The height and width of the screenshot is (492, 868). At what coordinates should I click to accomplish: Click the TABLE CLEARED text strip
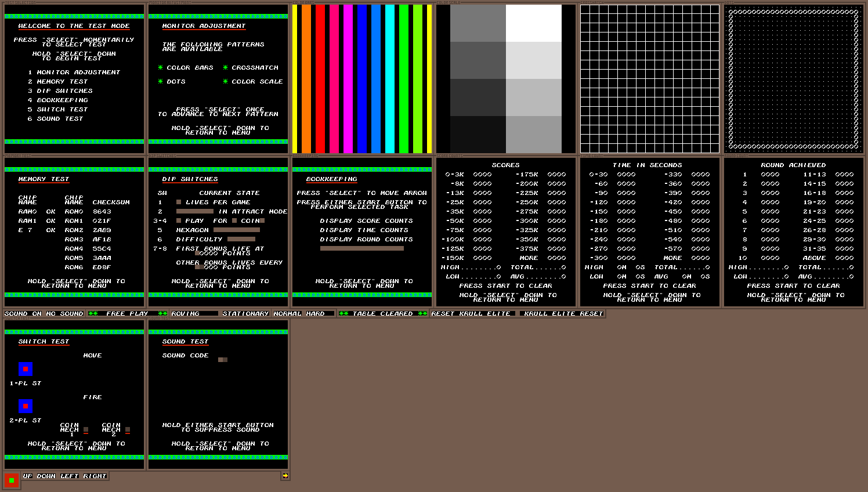click(383, 314)
